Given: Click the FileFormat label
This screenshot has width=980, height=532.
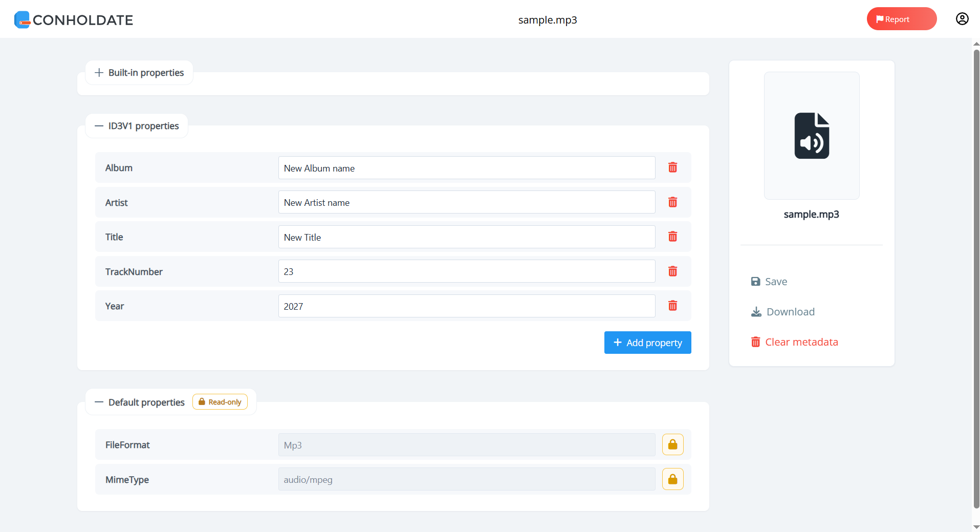Looking at the screenshot, I should click(x=127, y=445).
